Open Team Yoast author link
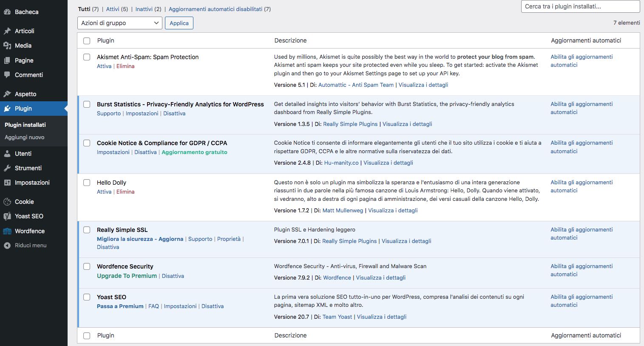The width and height of the screenshot is (644, 346). point(338,317)
